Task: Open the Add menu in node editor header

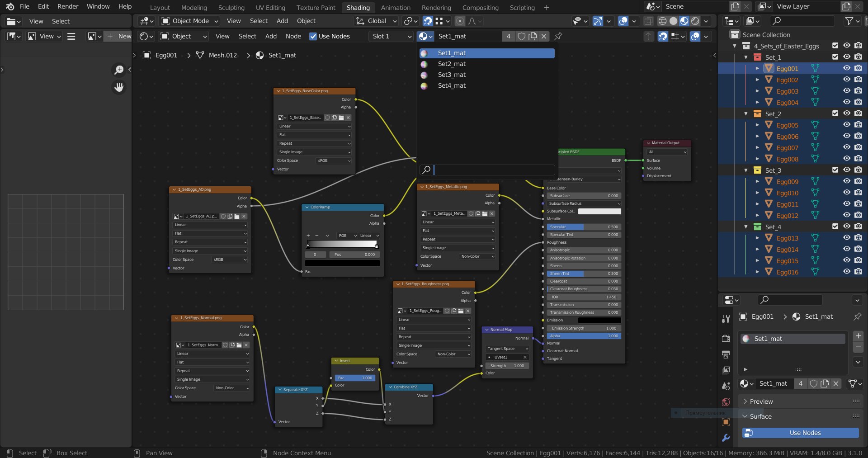Action: [x=271, y=36]
